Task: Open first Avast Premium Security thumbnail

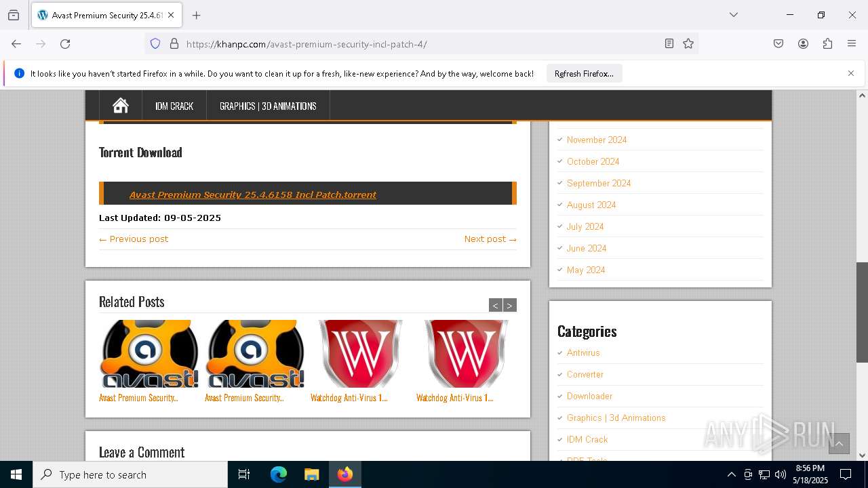Action: pyautogui.click(x=149, y=354)
